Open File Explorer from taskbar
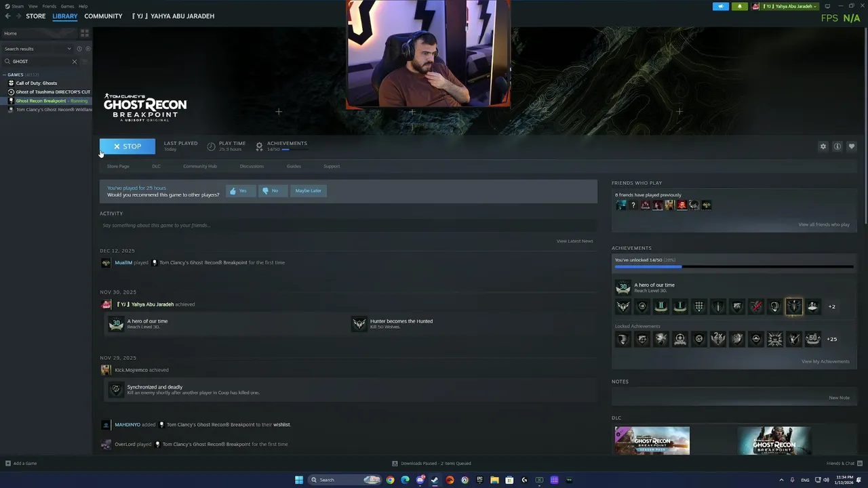The image size is (868, 488). click(494, 480)
